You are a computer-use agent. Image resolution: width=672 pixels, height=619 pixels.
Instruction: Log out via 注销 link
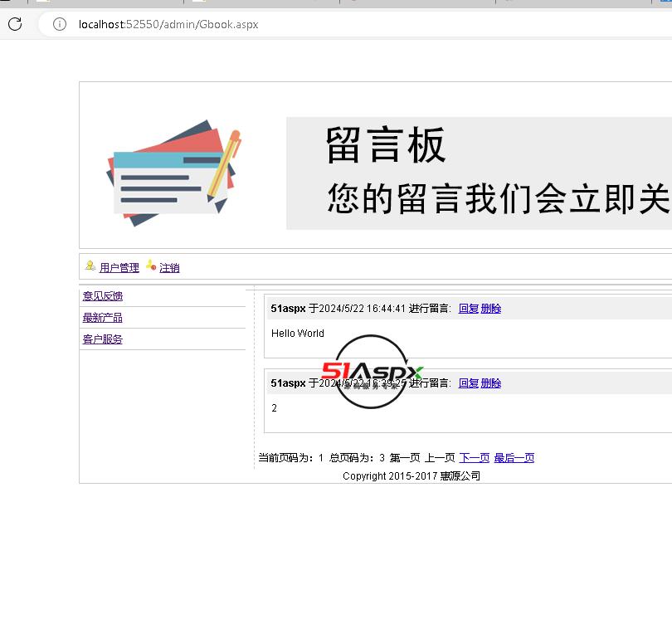click(x=169, y=268)
